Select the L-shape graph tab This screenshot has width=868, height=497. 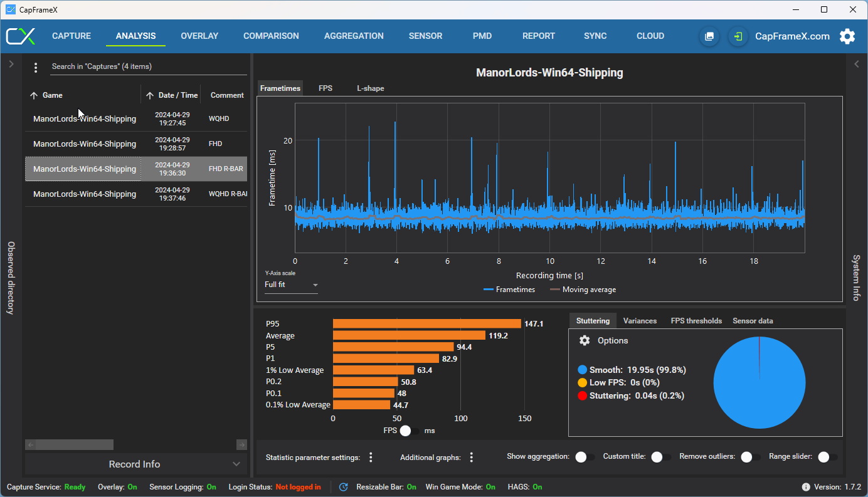(371, 88)
